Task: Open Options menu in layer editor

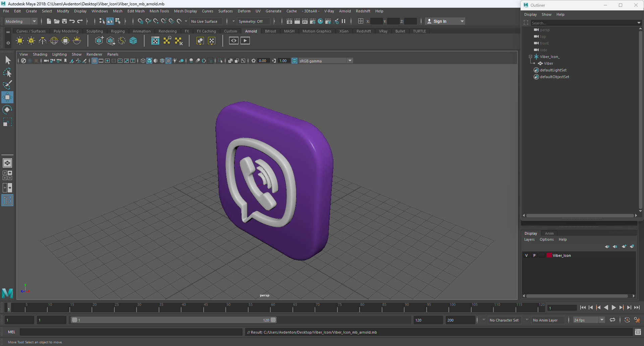Action: (x=546, y=239)
